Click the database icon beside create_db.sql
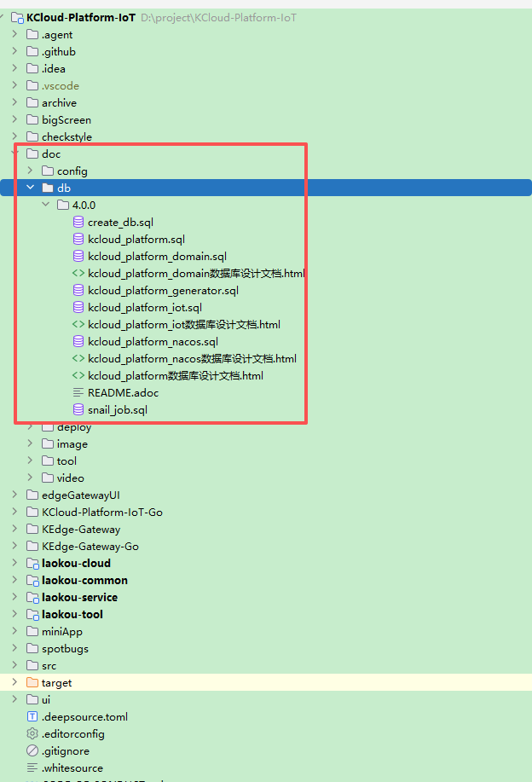The width and height of the screenshot is (532, 782). (x=78, y=223)
